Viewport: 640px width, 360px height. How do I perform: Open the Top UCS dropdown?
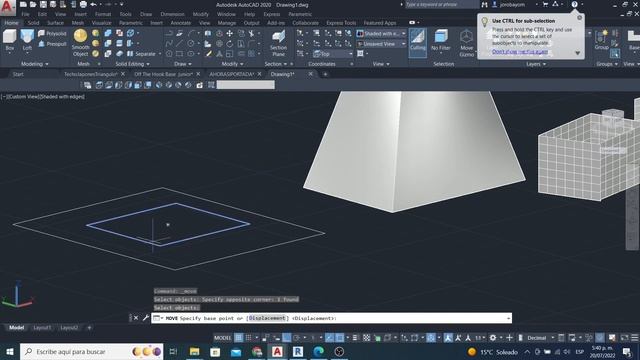333,53
